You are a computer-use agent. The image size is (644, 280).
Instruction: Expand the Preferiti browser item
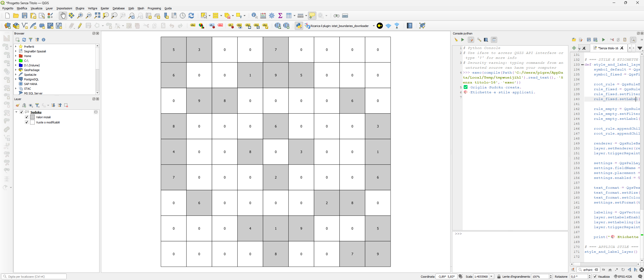coord(16,46)
